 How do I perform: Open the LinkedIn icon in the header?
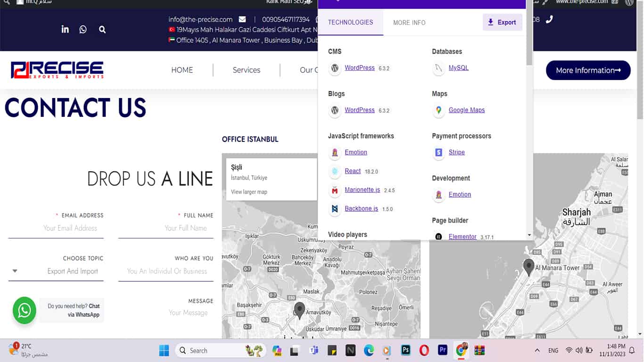(x=65, y=29)
